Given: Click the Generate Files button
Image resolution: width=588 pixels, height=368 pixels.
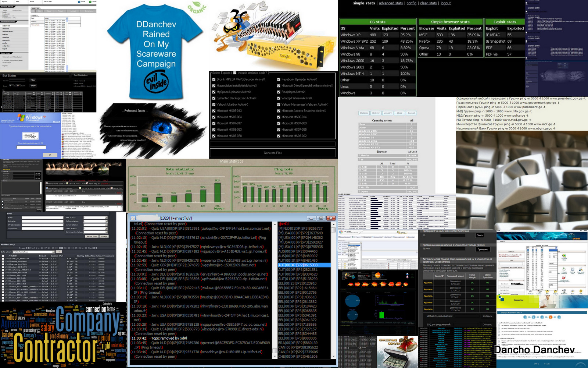Looking at the screenshot, I should pos(273,153).
